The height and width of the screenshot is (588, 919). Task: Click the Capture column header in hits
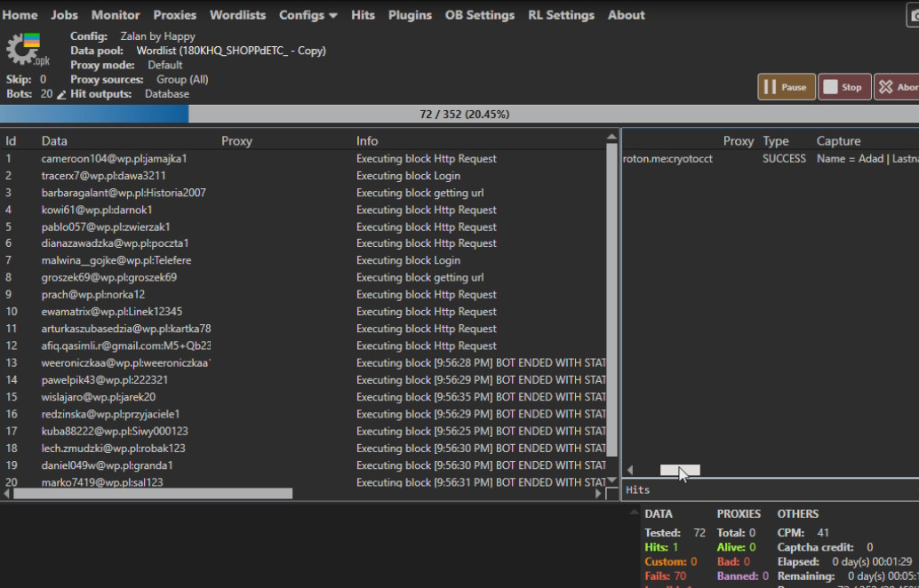tap(838, 140)
